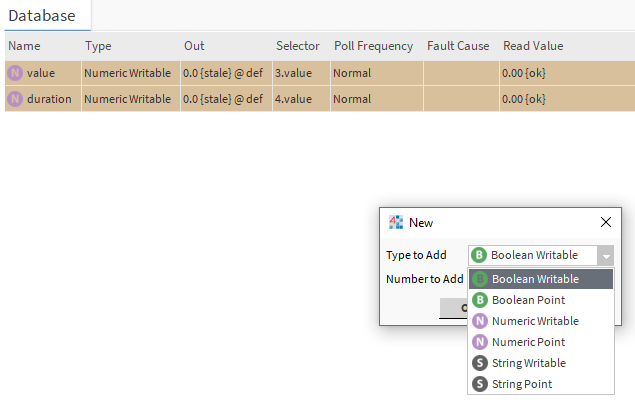Click Boolean Point's green B icon
The image size is (635, 408).
tap(480, 300)
